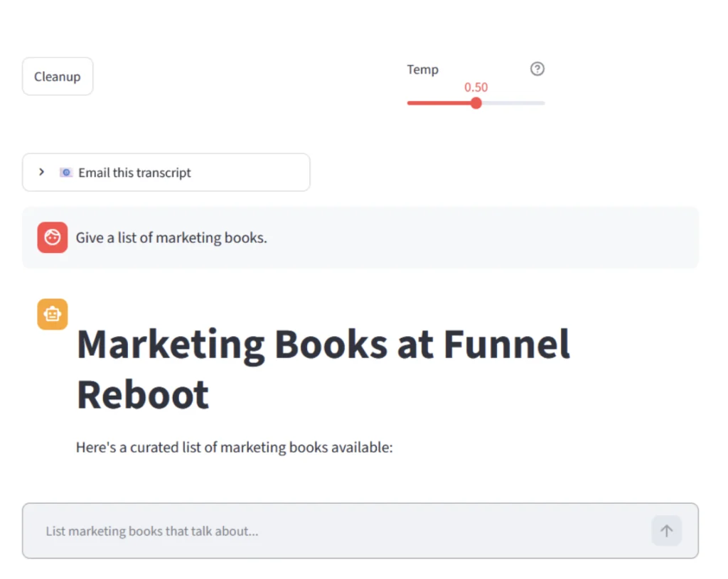
Task: Click the Temp slider handle
Action: (x=476, y=103)
